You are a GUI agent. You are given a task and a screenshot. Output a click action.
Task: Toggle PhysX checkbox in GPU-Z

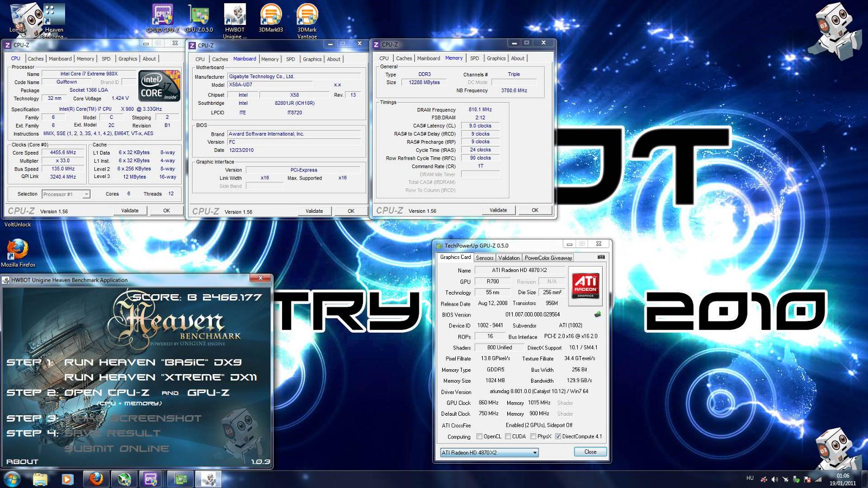point(533,436)
